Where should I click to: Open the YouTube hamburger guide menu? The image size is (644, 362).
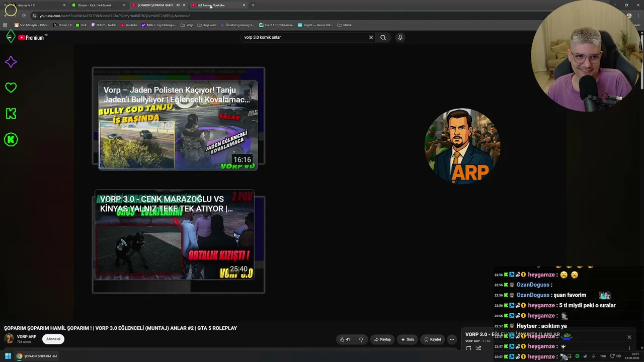(x=9, y=37)
